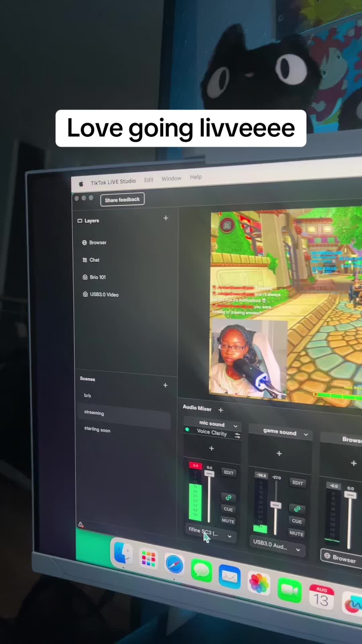Add a new layer with plus icon

pyautogui.click(x=166, y=218)
